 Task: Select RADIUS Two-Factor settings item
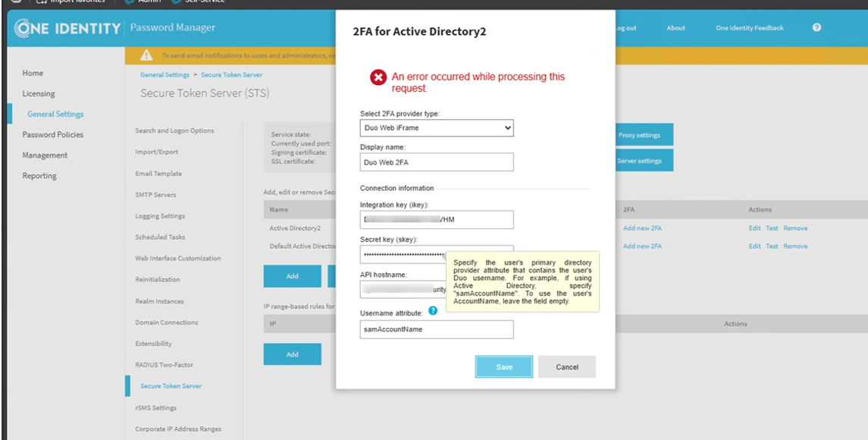165,365
